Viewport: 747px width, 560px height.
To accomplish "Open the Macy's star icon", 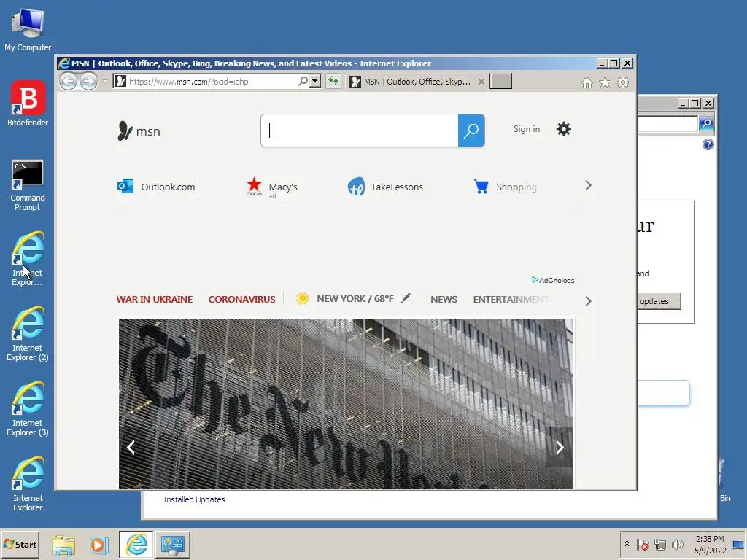I will 254,186.
